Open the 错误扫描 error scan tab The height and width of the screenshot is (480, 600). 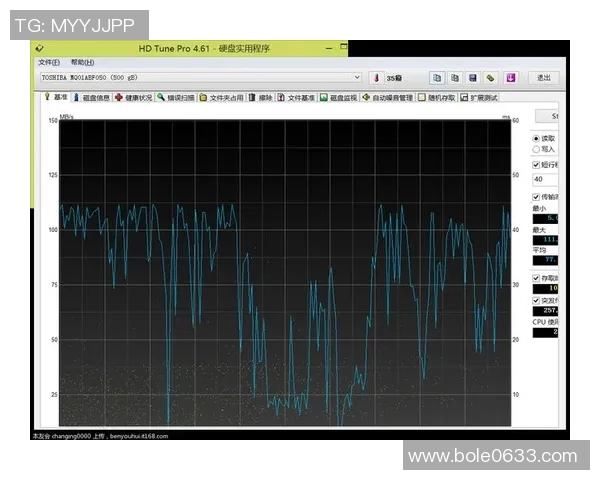pyautogui.click(x=176, y=98)
